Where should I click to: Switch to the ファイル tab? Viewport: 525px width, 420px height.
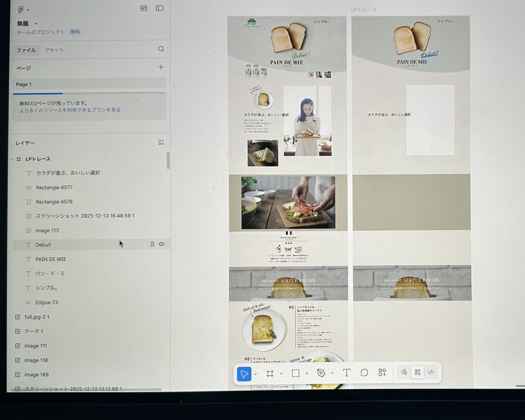point(26,50)
